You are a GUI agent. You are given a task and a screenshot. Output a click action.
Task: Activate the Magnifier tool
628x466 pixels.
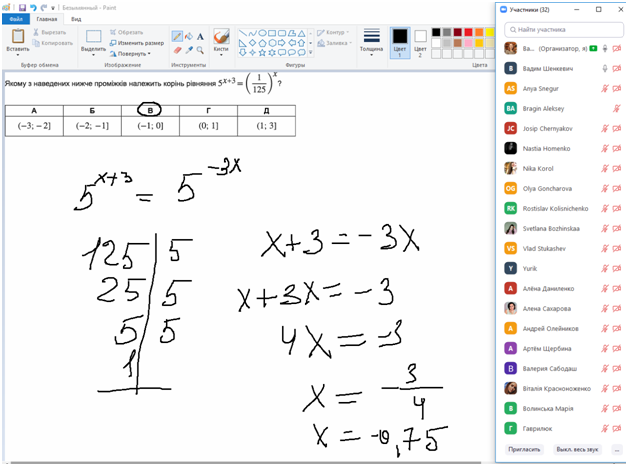(x=199, y=47)
